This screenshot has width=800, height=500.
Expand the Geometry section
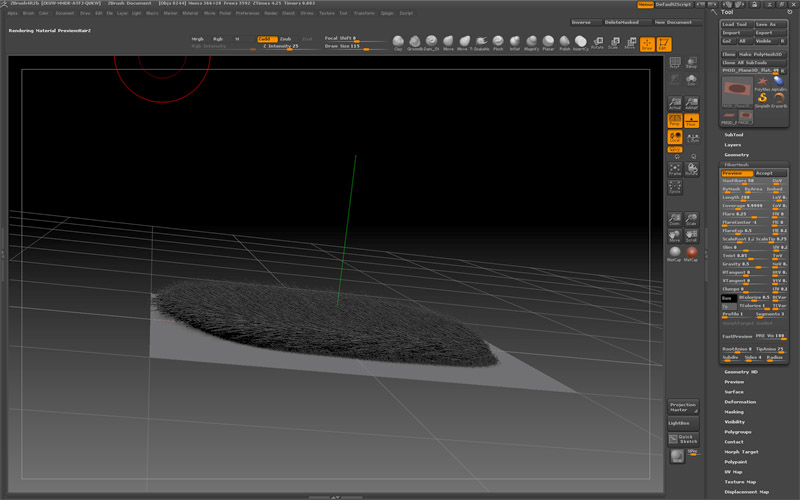pyautogui.click(x=737, y=155)
